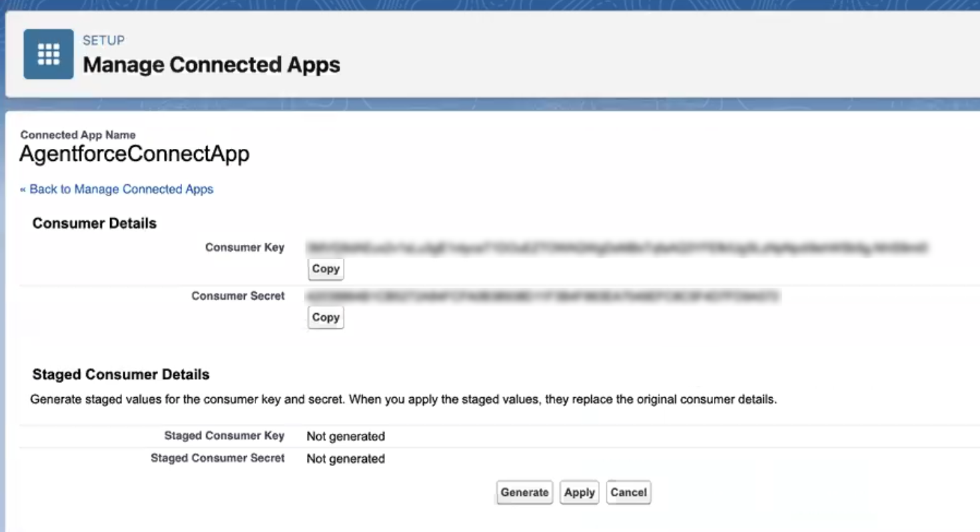The image size is (980, 532).
Task: Click the Setup grid icon
Action: coord(49,54)
